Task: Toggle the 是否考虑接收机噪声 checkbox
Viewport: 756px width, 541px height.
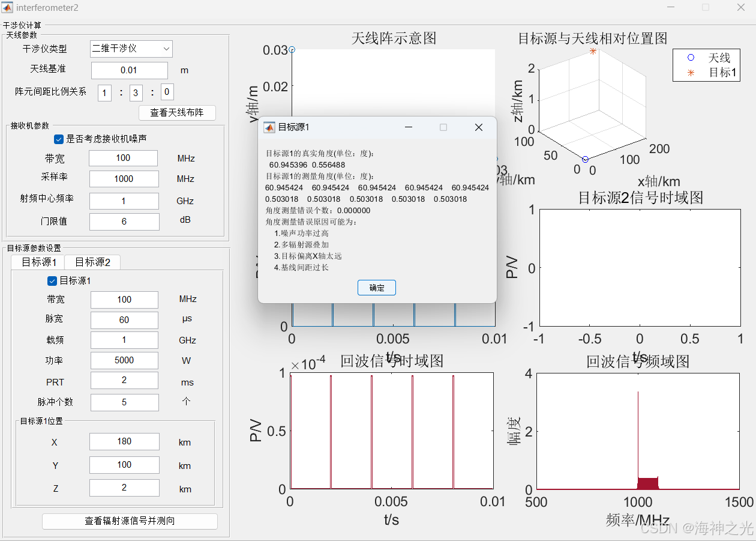Action: click(58, 139)
